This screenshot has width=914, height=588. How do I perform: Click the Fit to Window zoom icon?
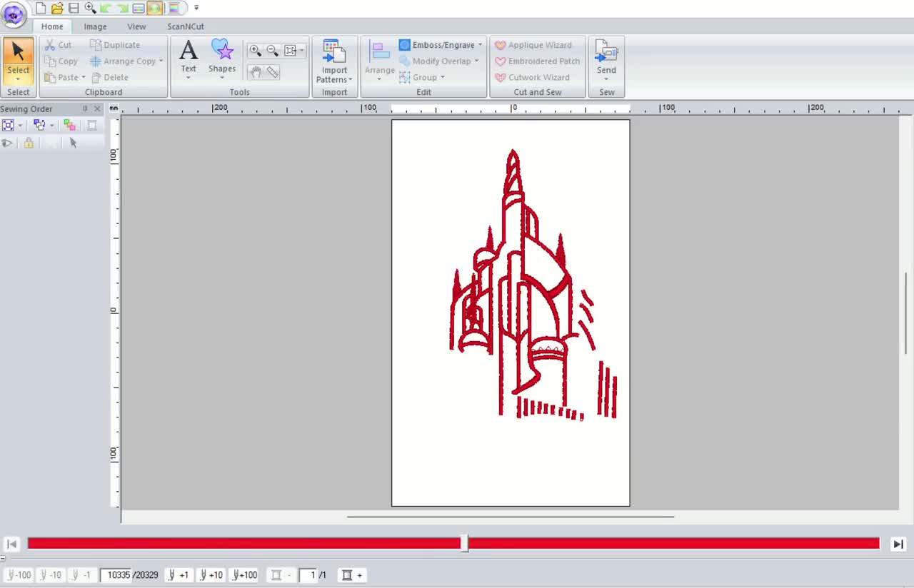tap(290, 51)
